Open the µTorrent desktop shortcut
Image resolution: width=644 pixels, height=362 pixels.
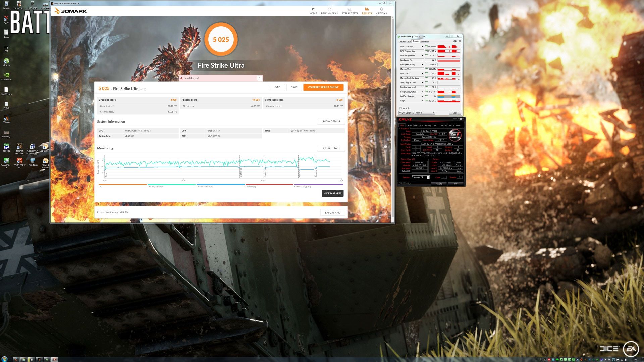click(6, 62)
